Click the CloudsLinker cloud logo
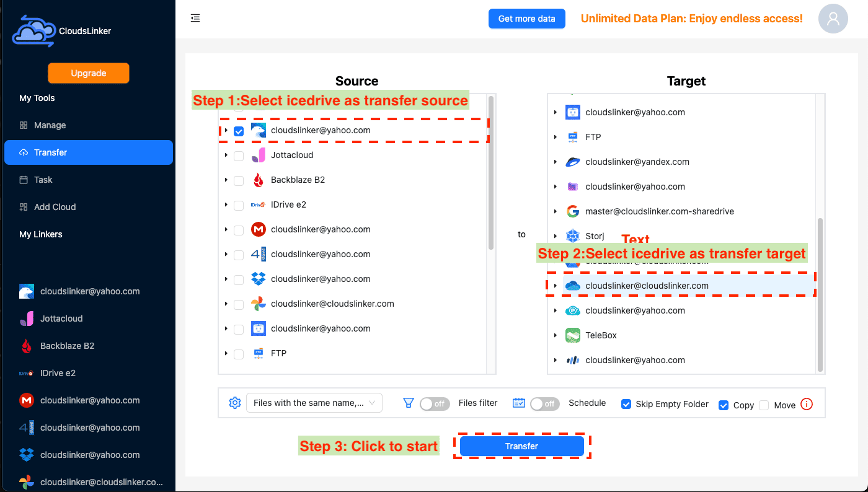 click(34, 31)
